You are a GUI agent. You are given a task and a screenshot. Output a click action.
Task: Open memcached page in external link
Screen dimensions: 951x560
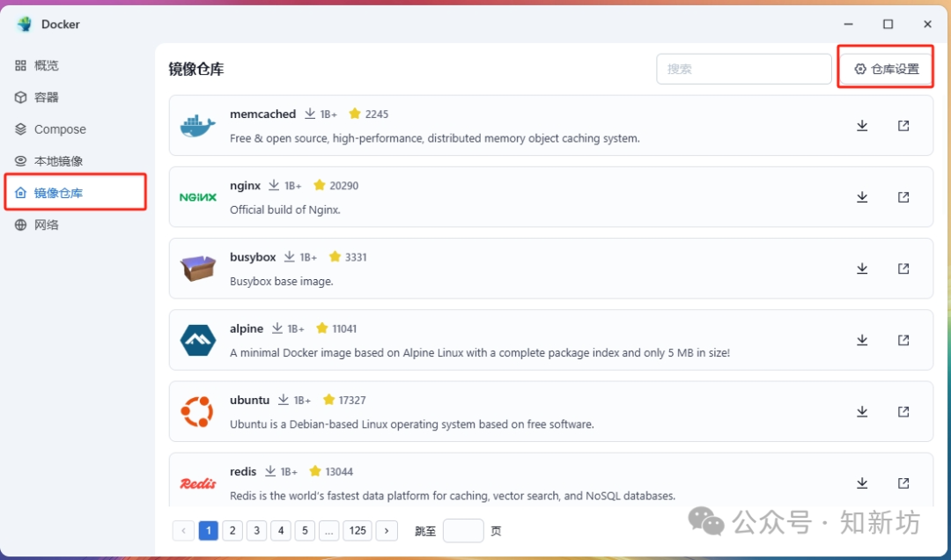[903, 126]
